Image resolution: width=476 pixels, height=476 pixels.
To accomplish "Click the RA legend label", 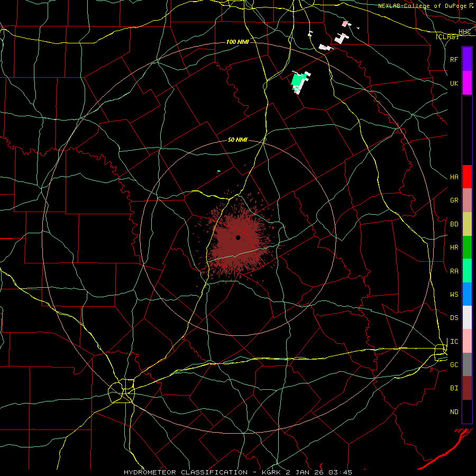I will pos(454,271).
